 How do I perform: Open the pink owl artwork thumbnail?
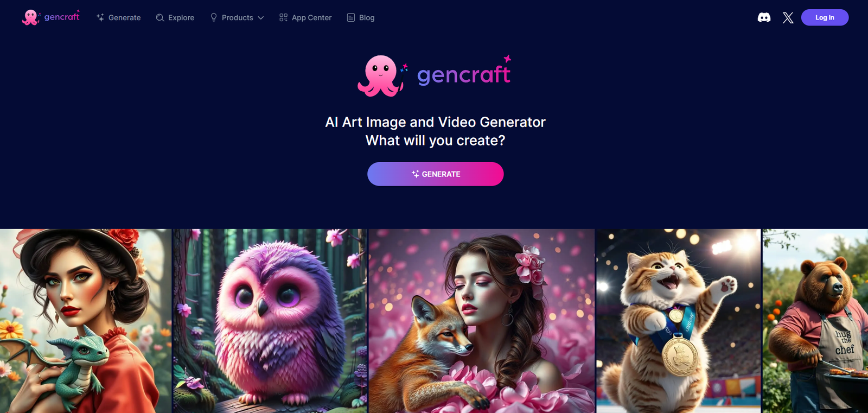pos(270,321)
